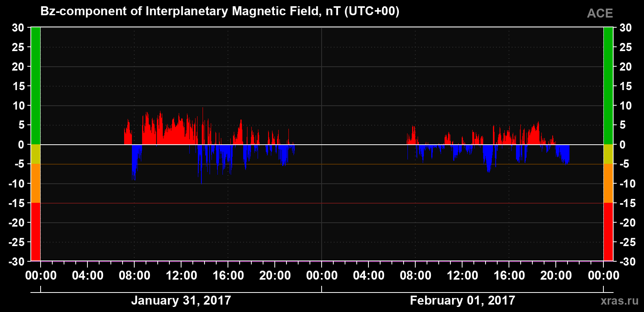
Task: Click the '08:00' time label for January 31
Action: point(134,276)
